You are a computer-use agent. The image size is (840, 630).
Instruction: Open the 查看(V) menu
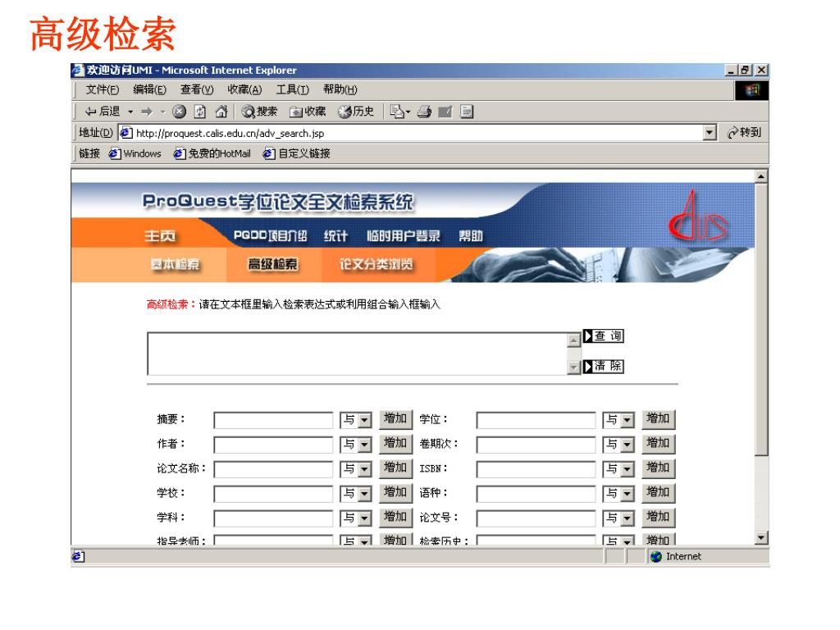(197, 89)
